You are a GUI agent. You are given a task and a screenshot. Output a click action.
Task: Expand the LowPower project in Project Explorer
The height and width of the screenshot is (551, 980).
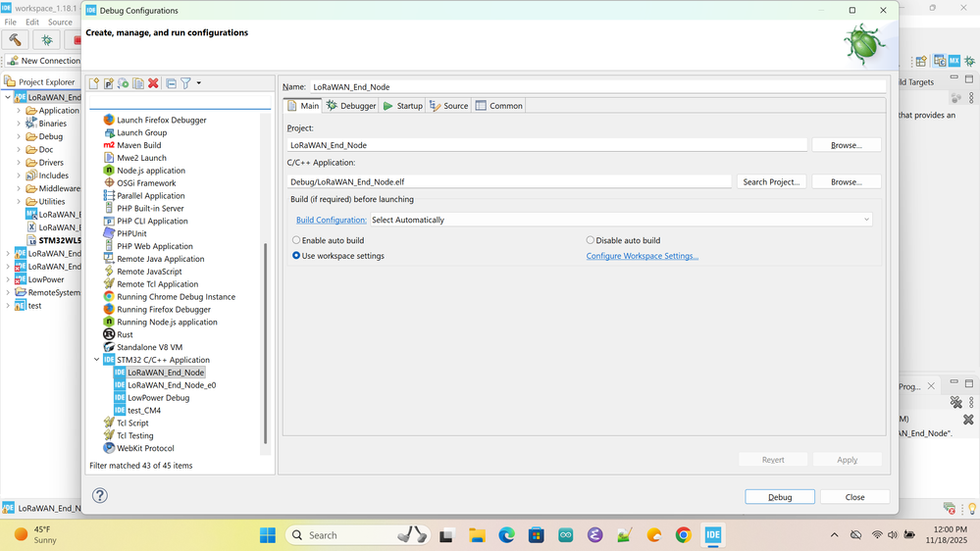[x=8, y=279]
